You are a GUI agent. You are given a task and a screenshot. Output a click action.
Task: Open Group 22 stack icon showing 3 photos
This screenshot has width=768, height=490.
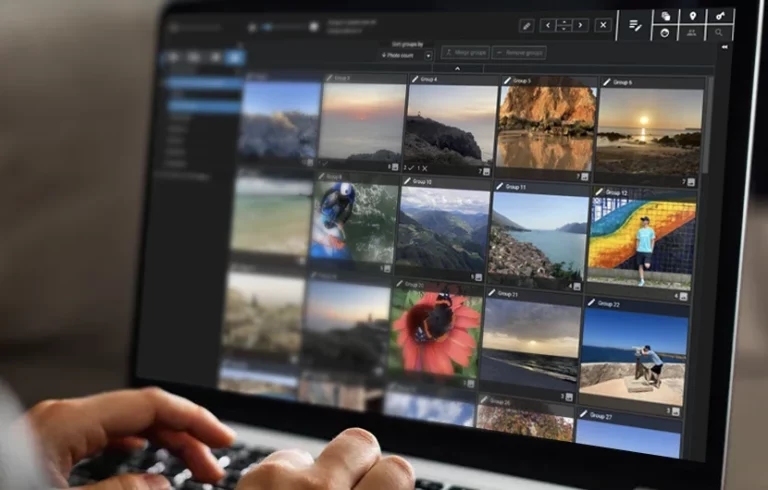click(x=675, y=412)
